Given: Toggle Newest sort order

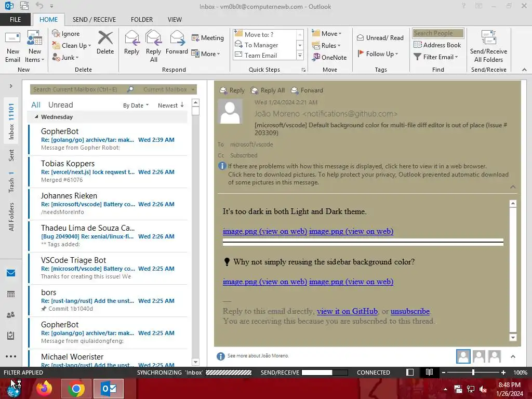Looking at the screenshot, I should tap(170, 105).
